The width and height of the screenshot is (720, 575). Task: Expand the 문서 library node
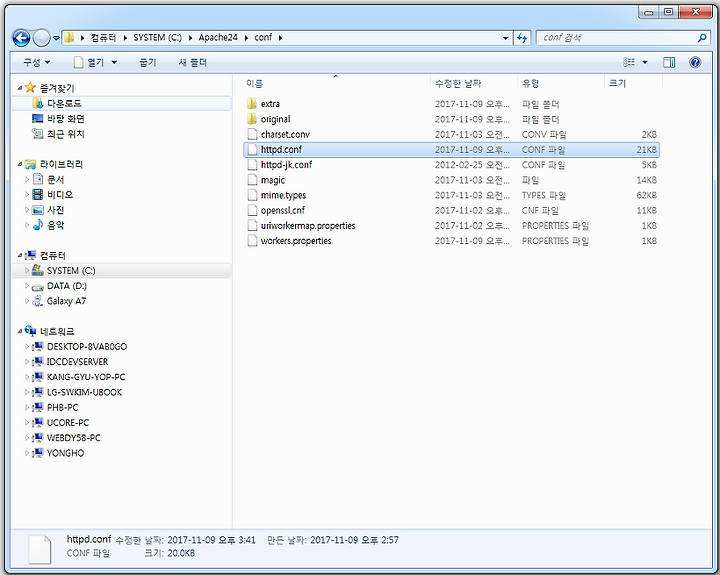pyautogui.click(x=27, y=179)
